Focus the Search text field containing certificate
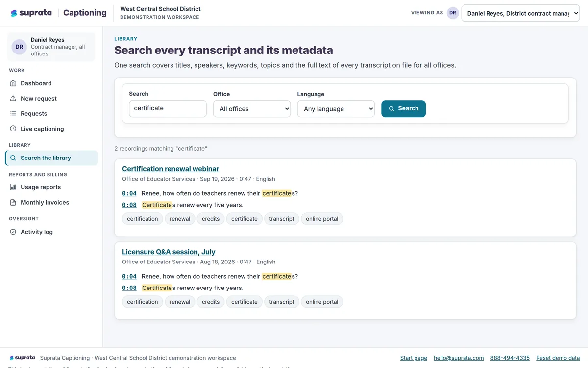 click(168, 108)
